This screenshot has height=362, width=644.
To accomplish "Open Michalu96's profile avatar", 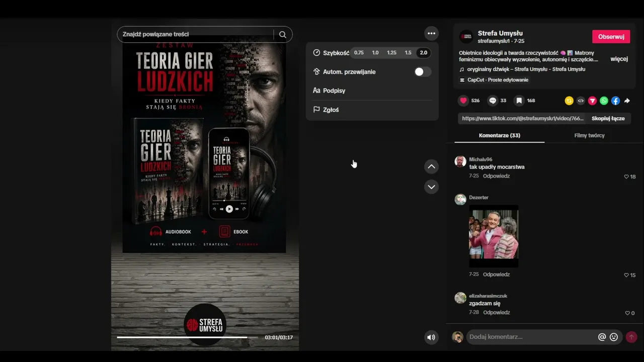I will click(x=460, y=161).
